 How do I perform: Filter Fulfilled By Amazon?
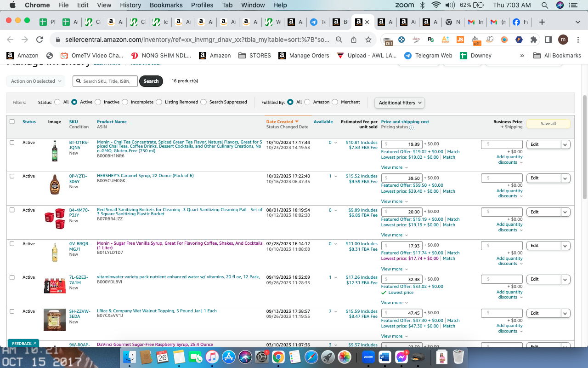[307, 102]
